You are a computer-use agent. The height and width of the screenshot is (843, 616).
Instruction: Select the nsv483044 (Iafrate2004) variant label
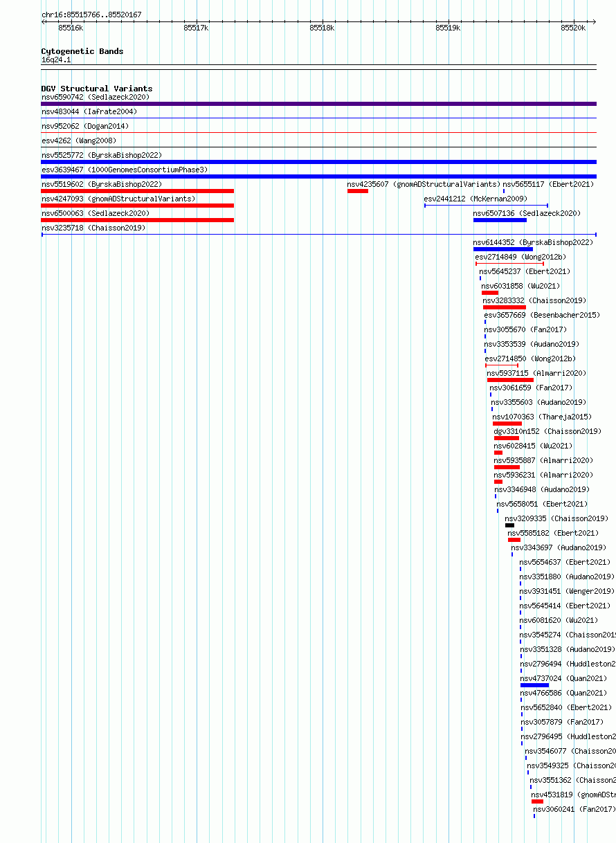[89, 111]
